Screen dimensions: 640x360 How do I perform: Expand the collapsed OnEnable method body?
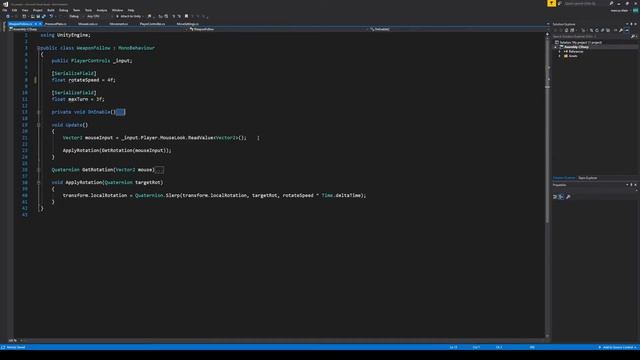coord(39,112)
